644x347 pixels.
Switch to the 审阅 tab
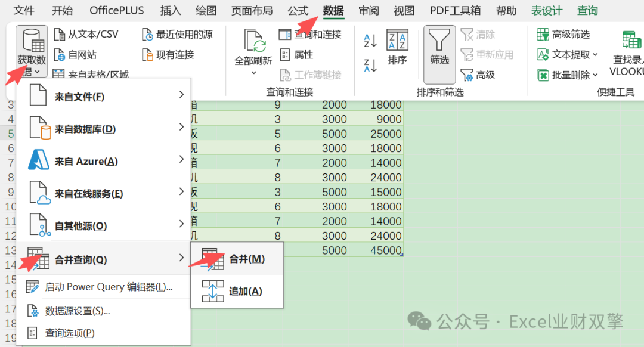click(x=369, y=10)
